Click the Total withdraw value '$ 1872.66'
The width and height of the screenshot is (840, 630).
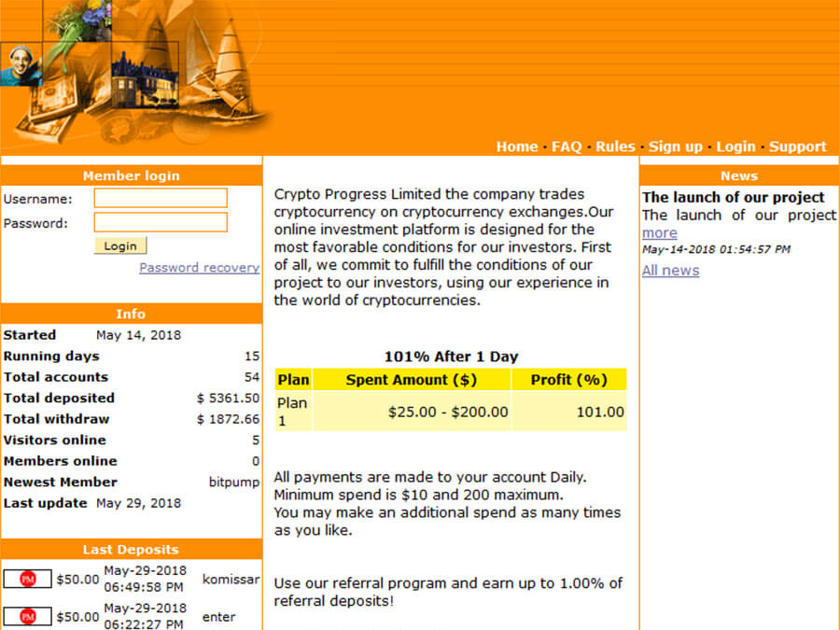(229, 419)
